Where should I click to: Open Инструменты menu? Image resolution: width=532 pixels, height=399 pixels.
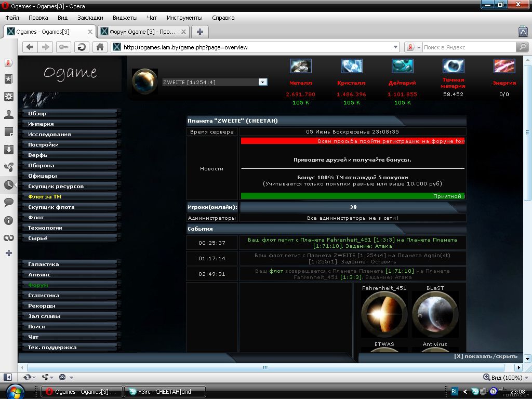184,18
